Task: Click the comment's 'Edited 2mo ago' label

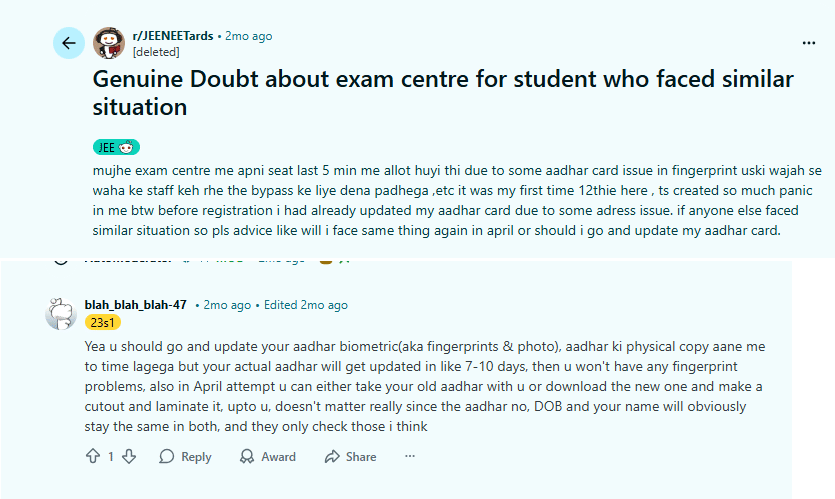Action: click(303, 305)
